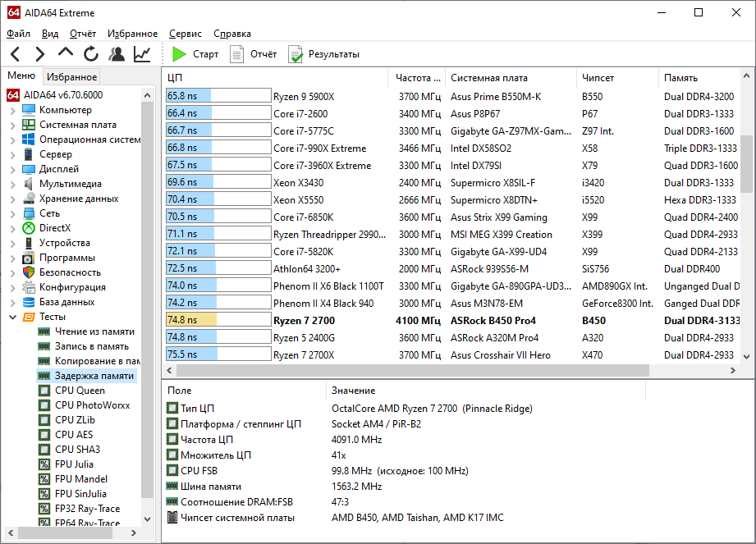The width and height of the screenshot is (756, 544).
Task: Expand the Системная плата node arrow
Action: click(x=13, y=126)
